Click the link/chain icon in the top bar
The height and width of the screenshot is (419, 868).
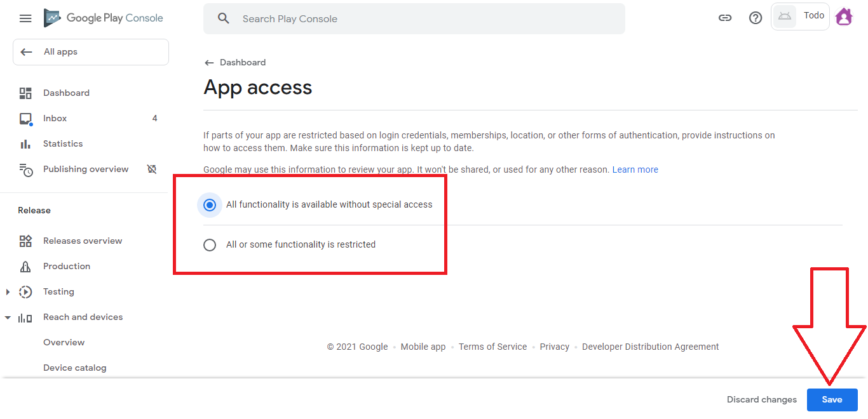(725, 18)
